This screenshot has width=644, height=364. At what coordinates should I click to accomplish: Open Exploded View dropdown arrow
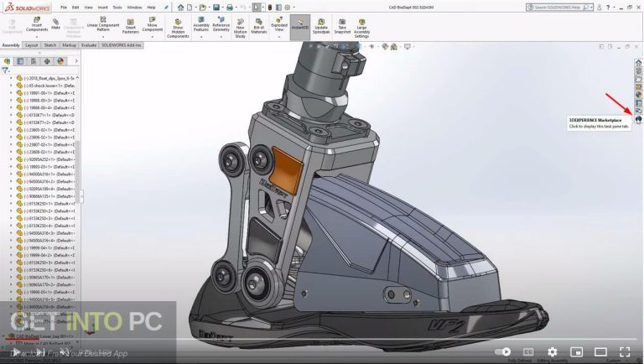(279, 37)
